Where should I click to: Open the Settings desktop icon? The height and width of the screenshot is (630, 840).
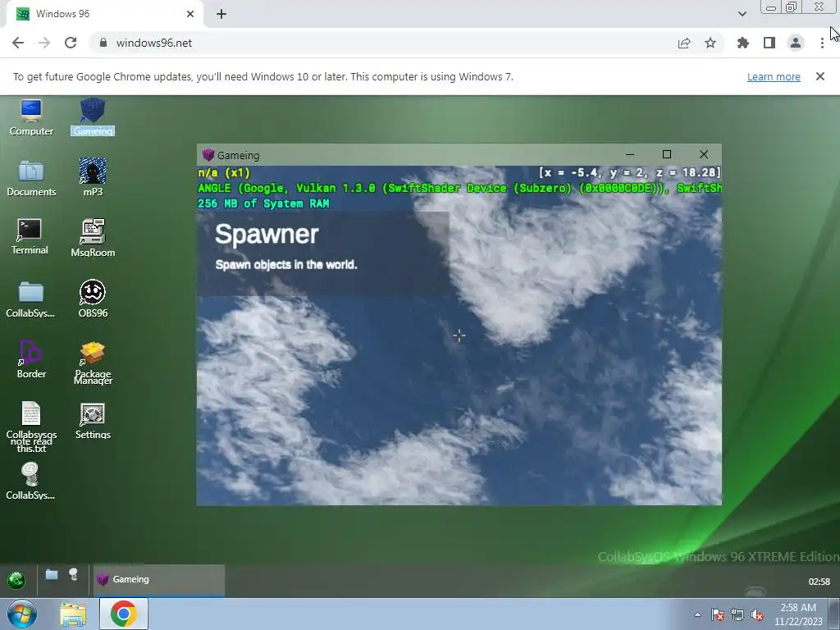point(93,422)
